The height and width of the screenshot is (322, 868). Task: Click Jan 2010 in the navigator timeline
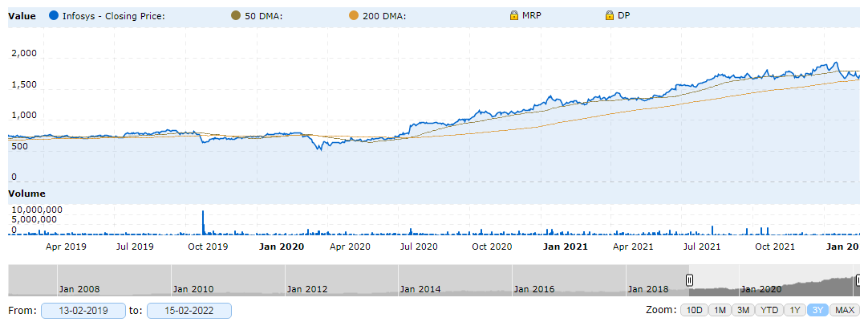coord(193,288)
